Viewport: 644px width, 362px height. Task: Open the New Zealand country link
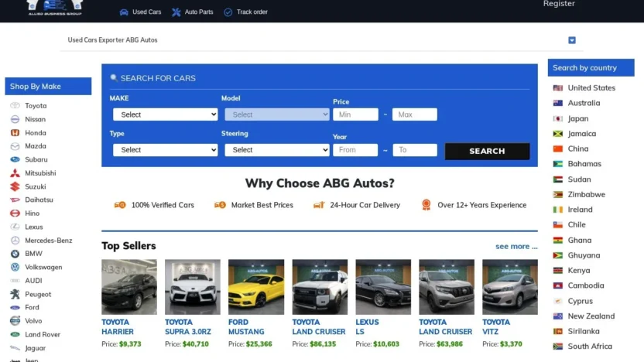(x=591, y=316)
